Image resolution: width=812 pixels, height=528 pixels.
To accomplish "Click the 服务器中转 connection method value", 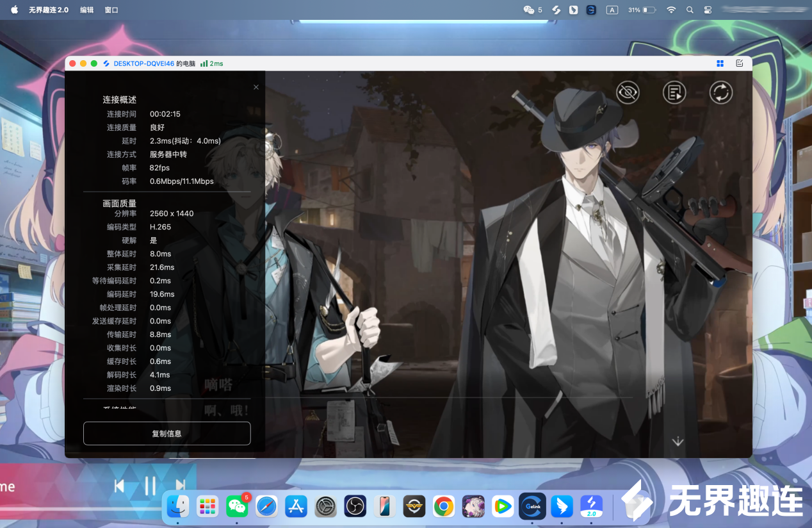I will [168, 154].
